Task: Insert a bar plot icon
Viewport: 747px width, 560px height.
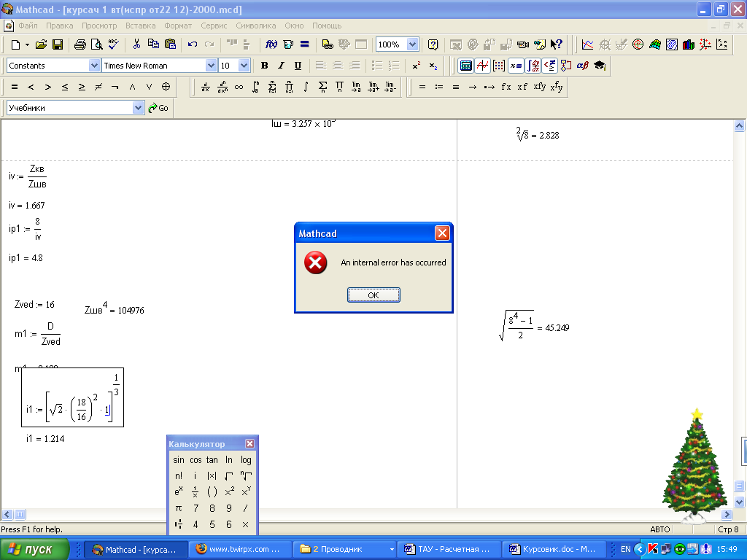Action: [689, 44]
